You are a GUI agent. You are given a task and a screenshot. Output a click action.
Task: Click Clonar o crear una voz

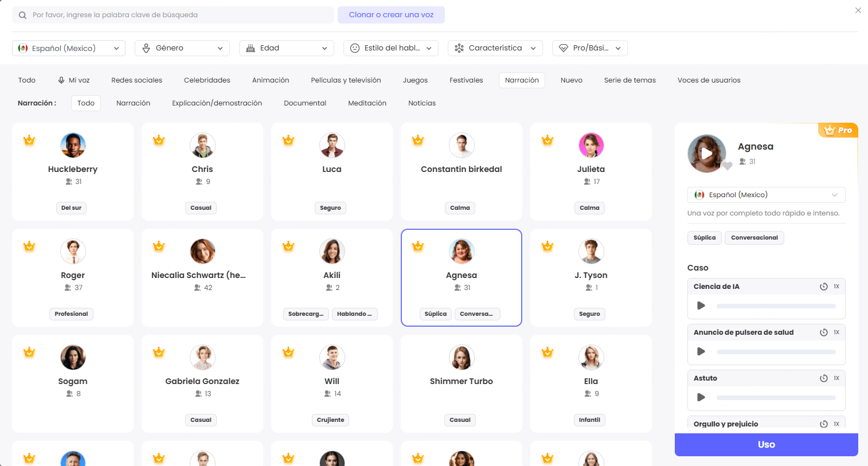391,14
